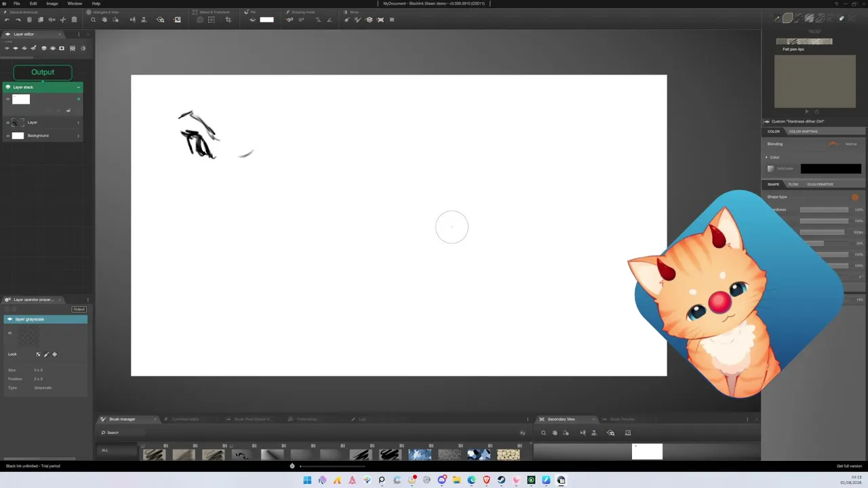The image size is (868, 488).
Task: Adjust the Hardness slider
Action: [824, 209]
